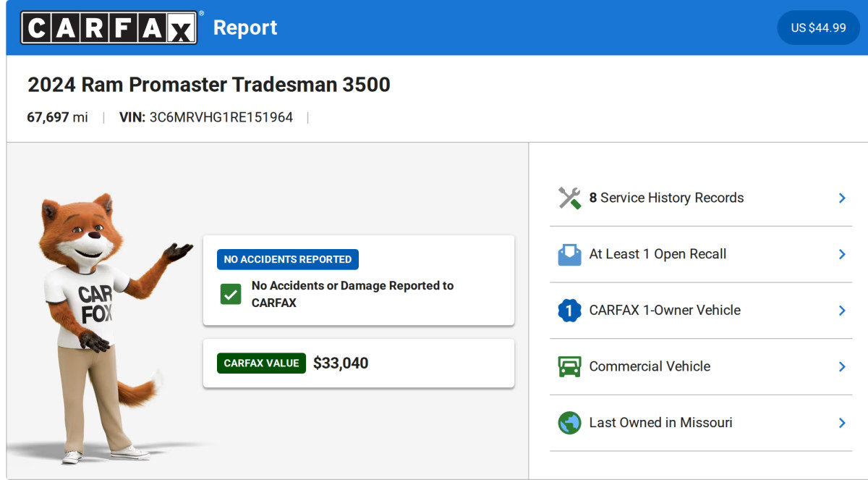Select the open recall briefcase icon
Image resolution: width=868 pixels, height=480 pixels.
pos(569,254)
